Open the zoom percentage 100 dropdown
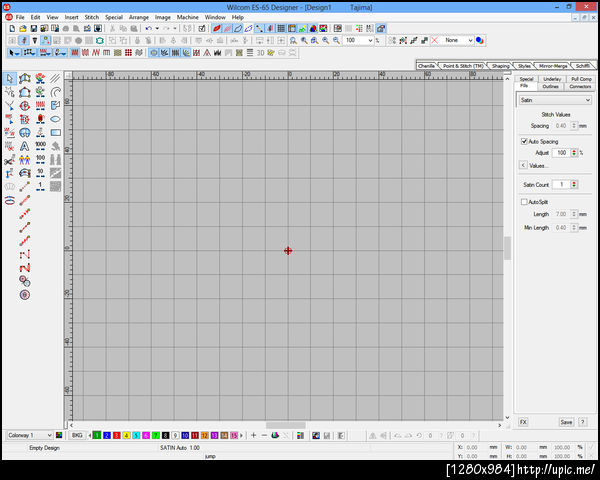Viewport: 600px width, 480px height. coord(370,40)
